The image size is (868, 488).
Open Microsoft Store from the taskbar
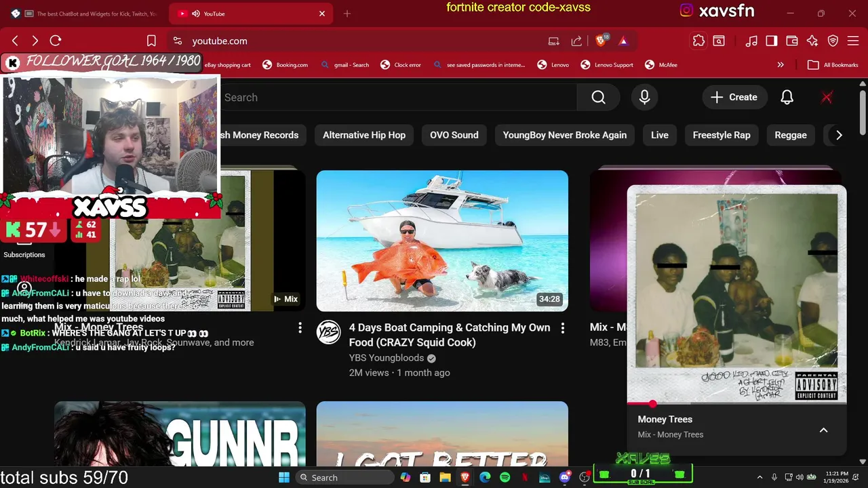click(425, 477)
